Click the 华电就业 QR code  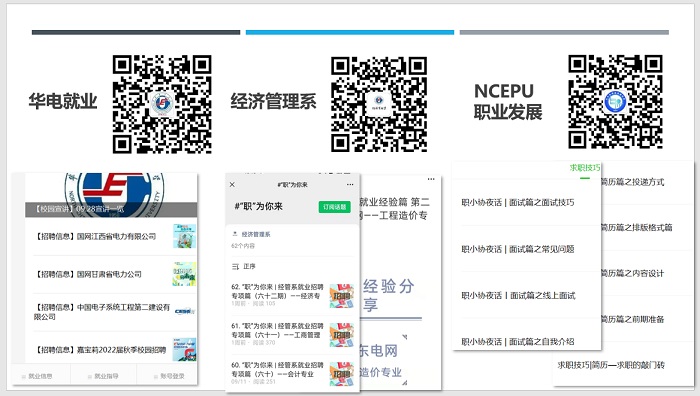pyautogui.click(x=162, y=104)
